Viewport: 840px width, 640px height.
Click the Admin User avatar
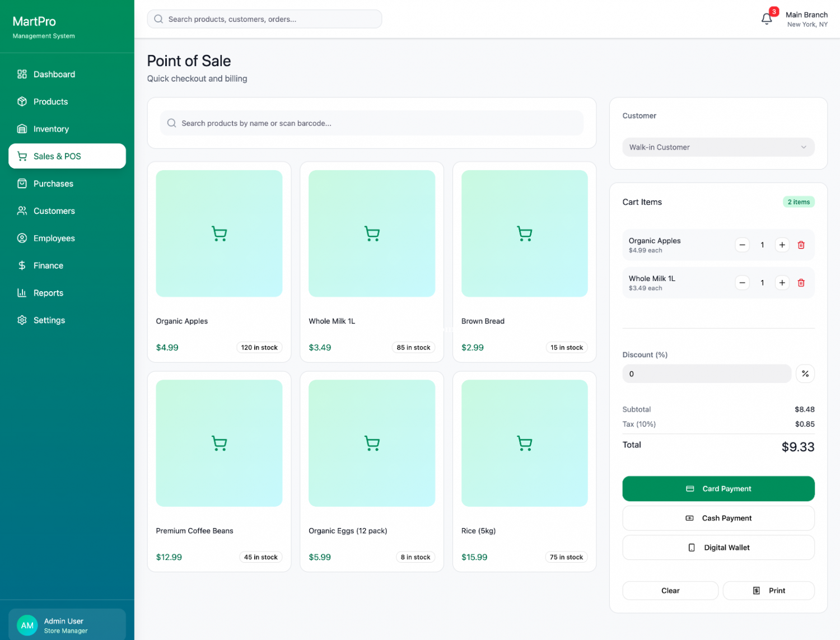[x=27, y=625]
